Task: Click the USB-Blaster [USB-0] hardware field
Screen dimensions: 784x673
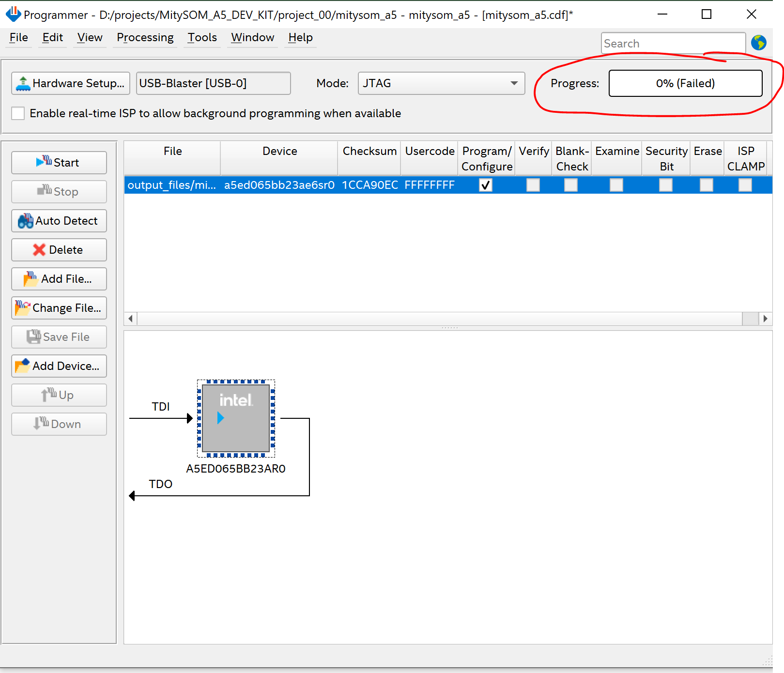Action: [214, 83]
